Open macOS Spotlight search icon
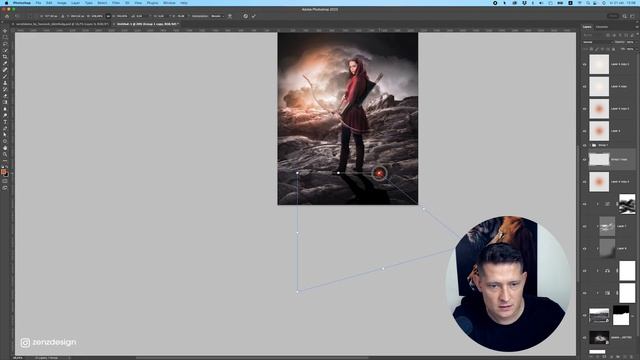Viewport: 640px width, 360px height. (588, 3)
